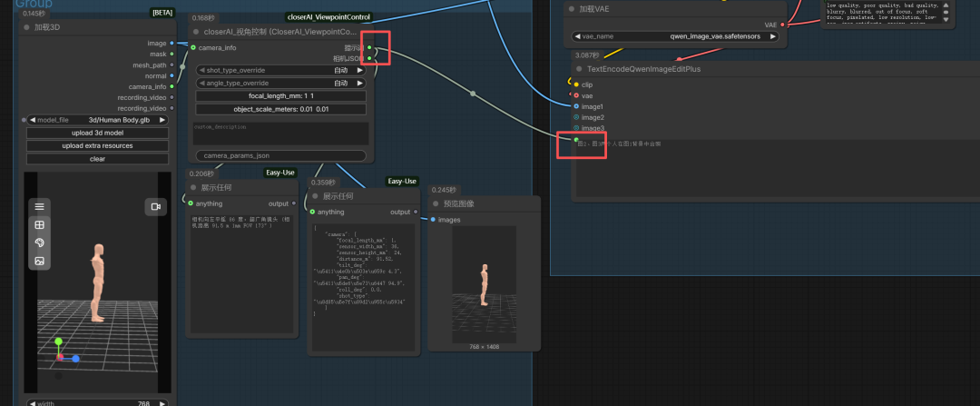Click the 相机JSON output slot dot
Screen dimensions: 980x406
[x=369, y=58]
